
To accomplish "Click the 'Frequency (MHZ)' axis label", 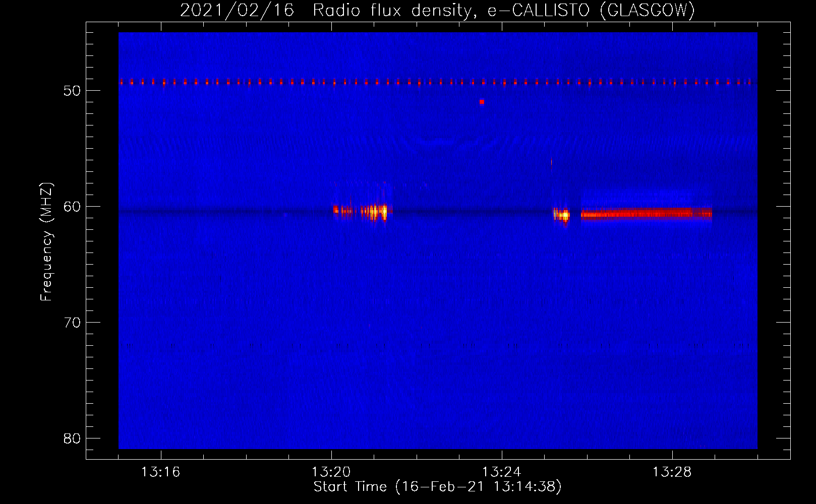I will point(46,242).
